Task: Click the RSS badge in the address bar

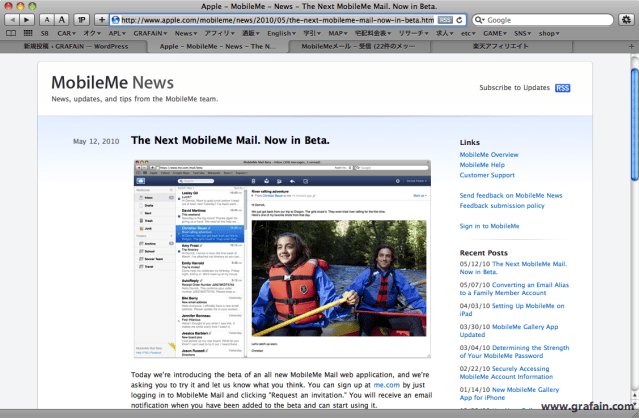Action: click(x=445, y=20)
